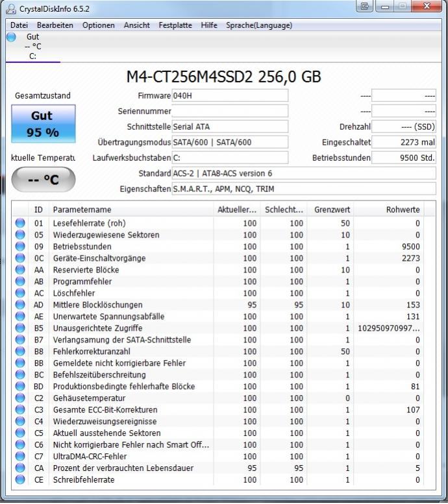
Task: Click the Drehzahl field showing (SSD)
Action: [404, 126]
